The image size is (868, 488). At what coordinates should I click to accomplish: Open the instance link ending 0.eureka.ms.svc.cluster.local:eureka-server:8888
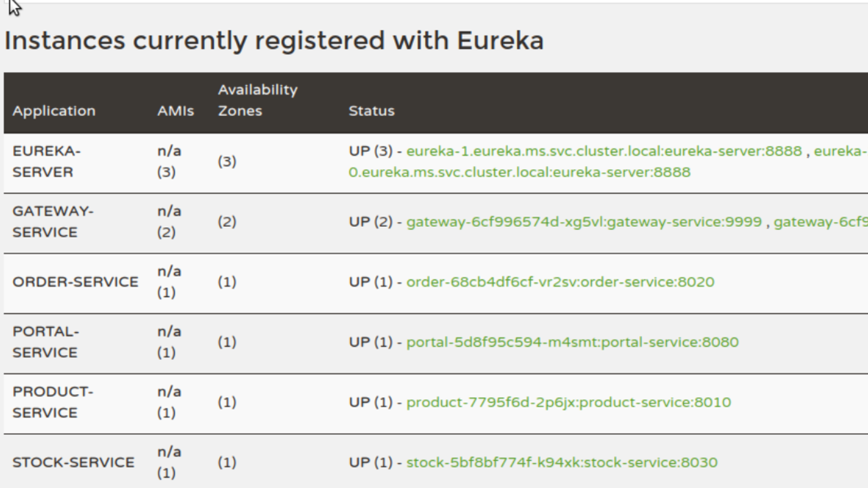pos(519,172)
